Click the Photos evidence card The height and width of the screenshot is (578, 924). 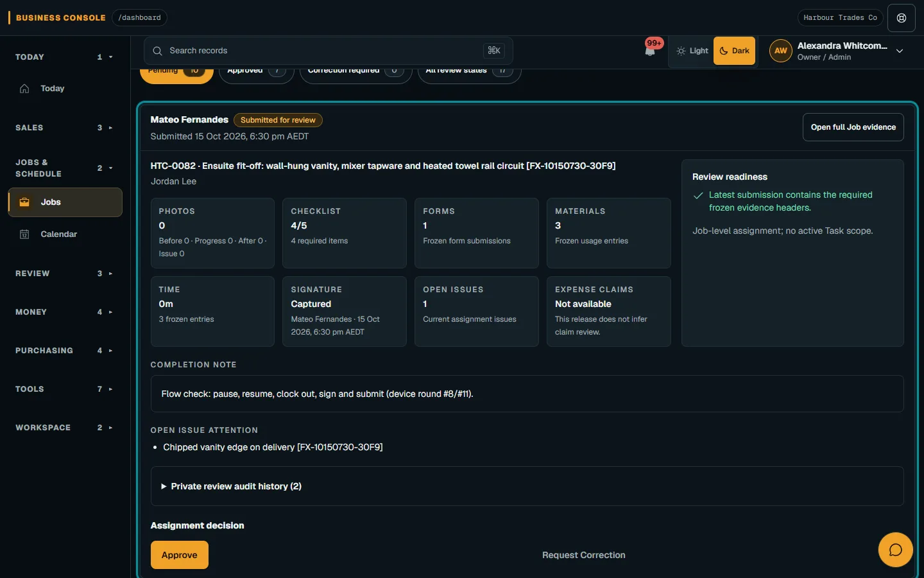tap(212, 233)
